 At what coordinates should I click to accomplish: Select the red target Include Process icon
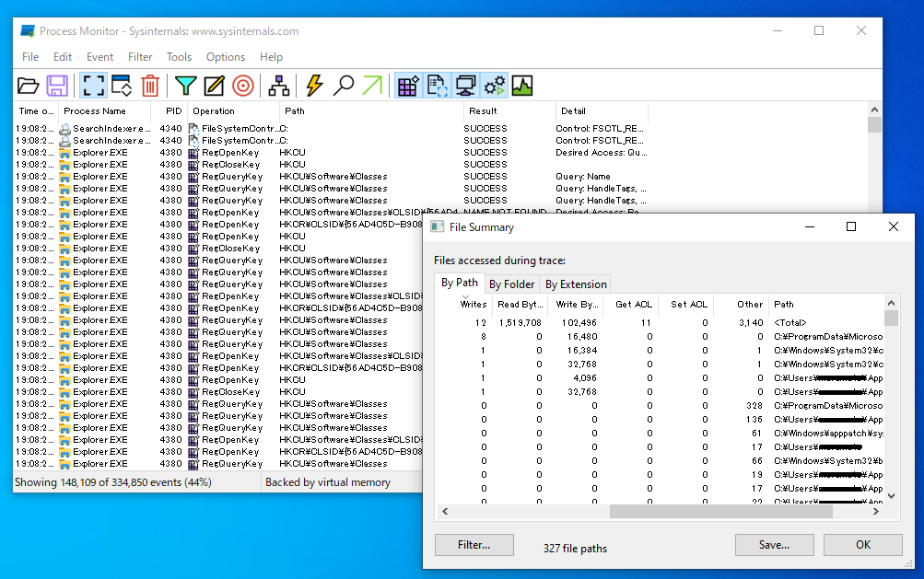tap(243, 86)
